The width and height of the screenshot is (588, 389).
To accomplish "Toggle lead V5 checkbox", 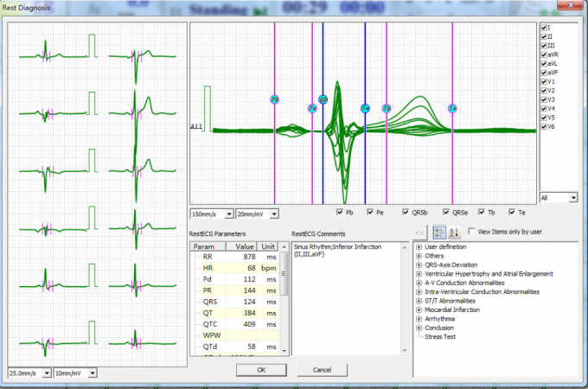I will point(544,118).
